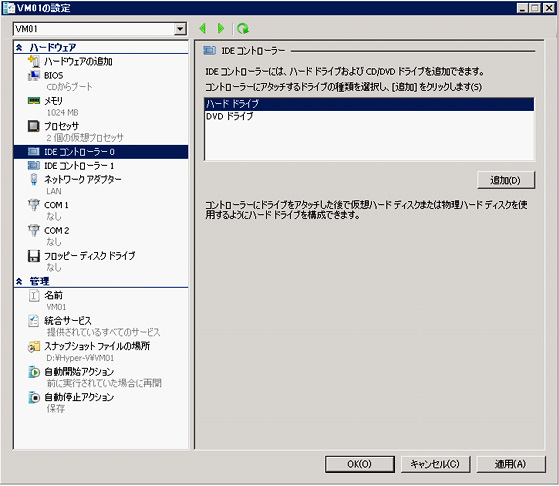The width and height of the screenshot is (559, 486).
Task: Select ハードウェアの追加 icon in tree
Action: (x=34, y=62)
